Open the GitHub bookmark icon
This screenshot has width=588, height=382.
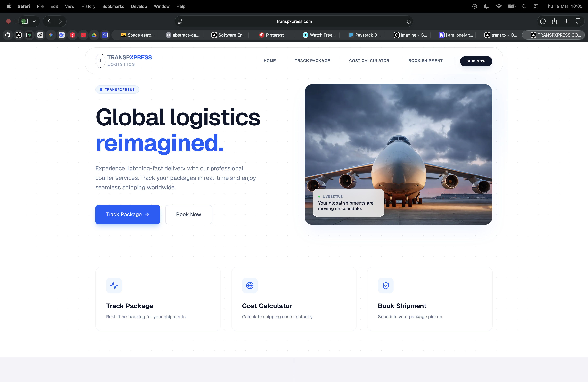point(8,35)
